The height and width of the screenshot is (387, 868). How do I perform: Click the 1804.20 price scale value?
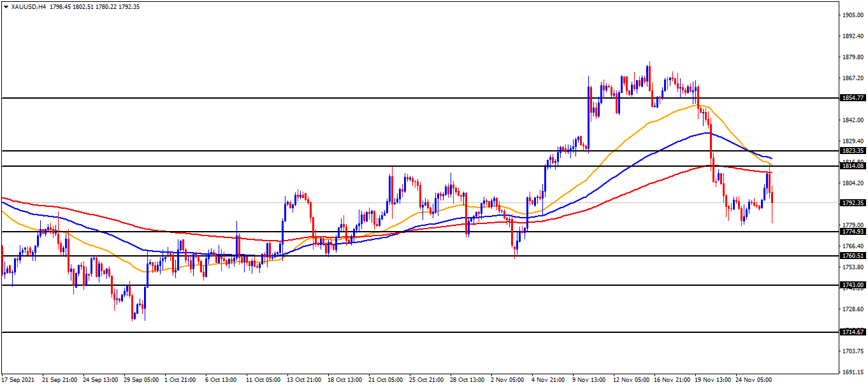tap(853, 183)
